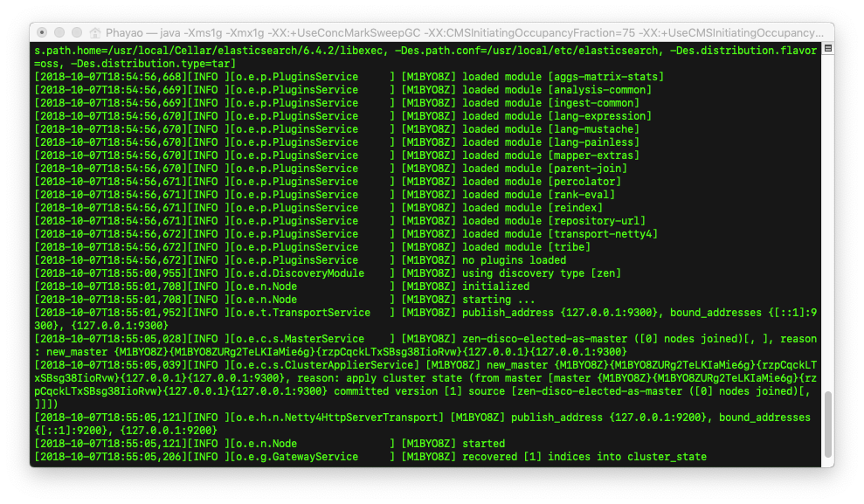The height and width of the screenshot is (504, 864).
Task: Click timestamp '2018-10-07T18:54:56,668'
Action: click(x=111, y=77)
